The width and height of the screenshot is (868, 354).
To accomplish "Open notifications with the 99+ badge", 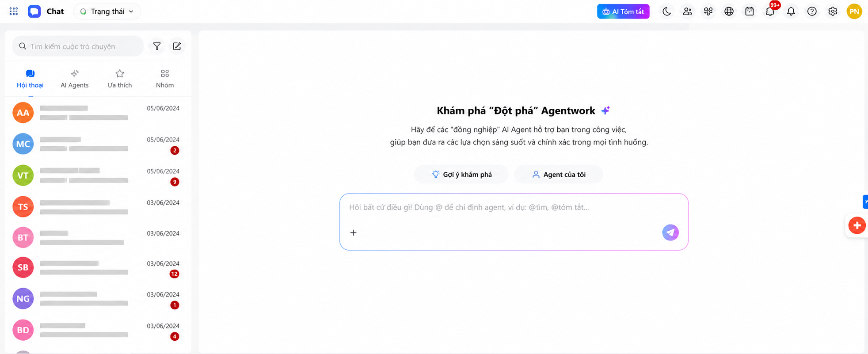I will click(770, 11).
